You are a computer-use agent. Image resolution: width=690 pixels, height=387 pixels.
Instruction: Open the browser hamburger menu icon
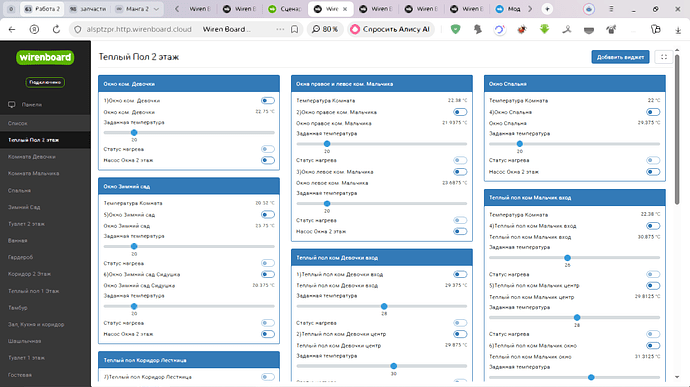pyautogui.click(x=611, y=9)
